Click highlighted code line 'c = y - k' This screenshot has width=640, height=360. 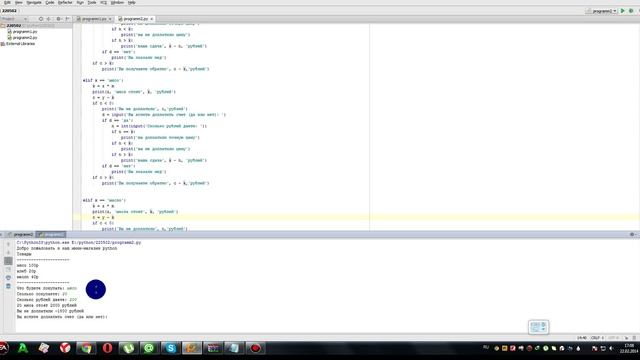pos(103,218)
